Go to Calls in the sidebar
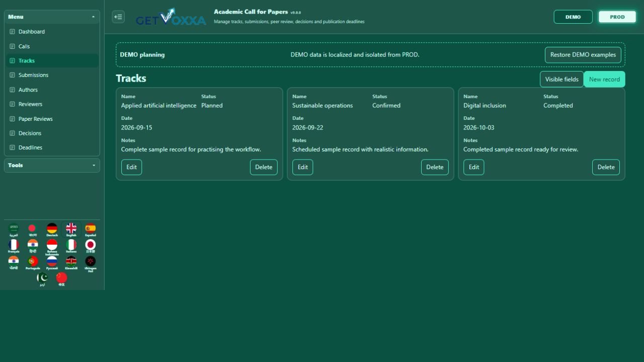 coord(52,46)
